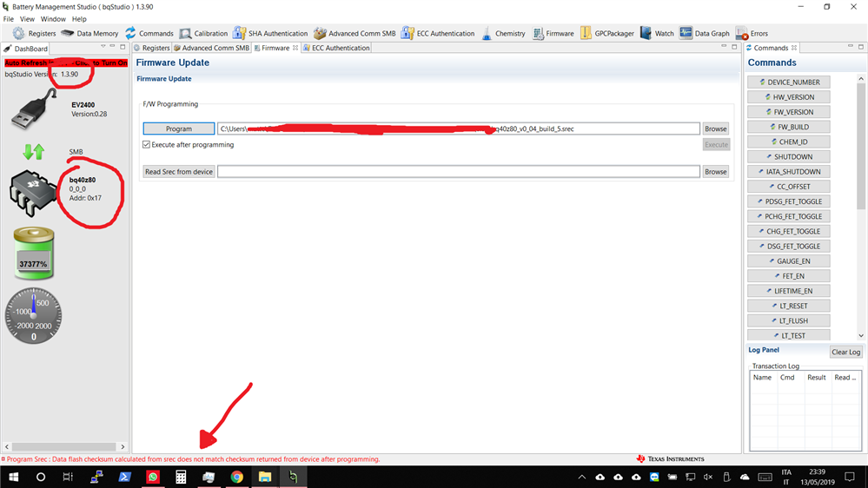
Task: Open Data Memory in the toolbar
Action: 89,33
